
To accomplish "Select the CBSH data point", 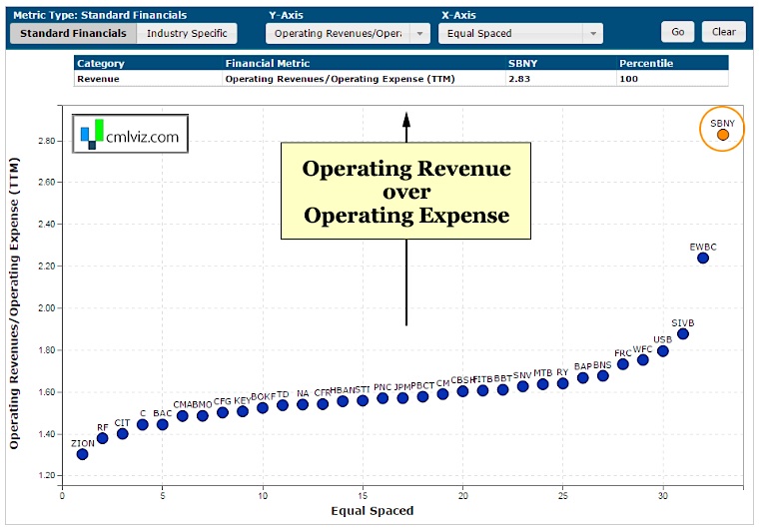I will 462,391.
